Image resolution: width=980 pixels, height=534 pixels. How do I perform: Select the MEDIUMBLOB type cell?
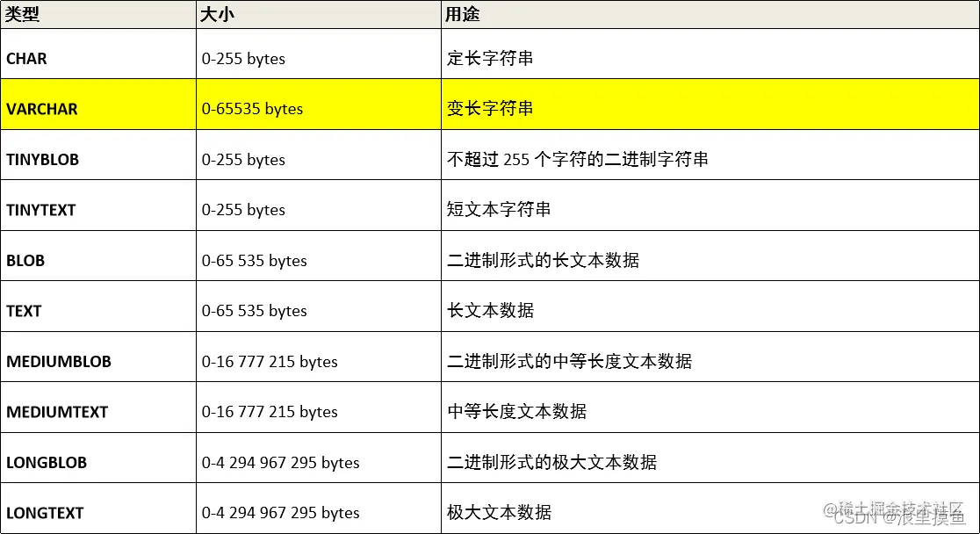(98, 357)
